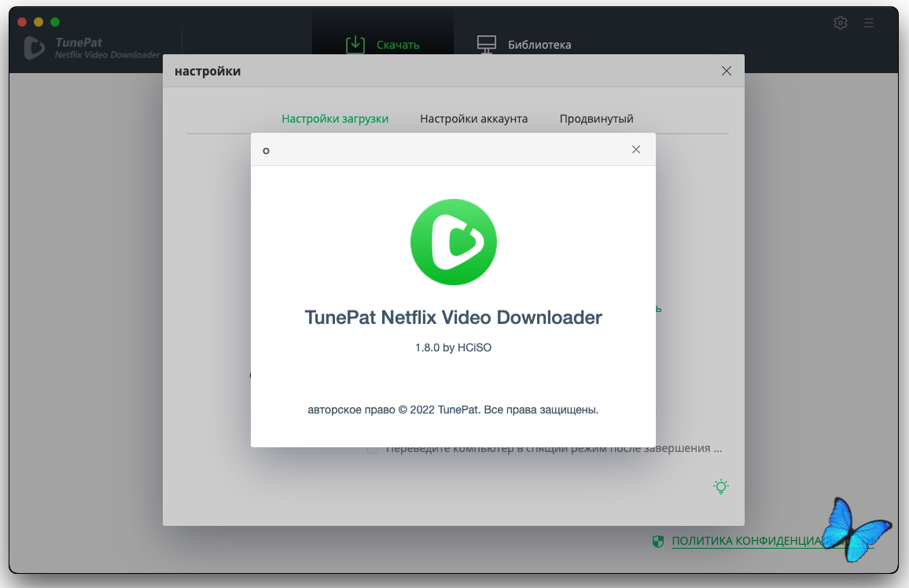Click the green macOS fullscreen button
This screenshot has width=909, height=588.
54,22
